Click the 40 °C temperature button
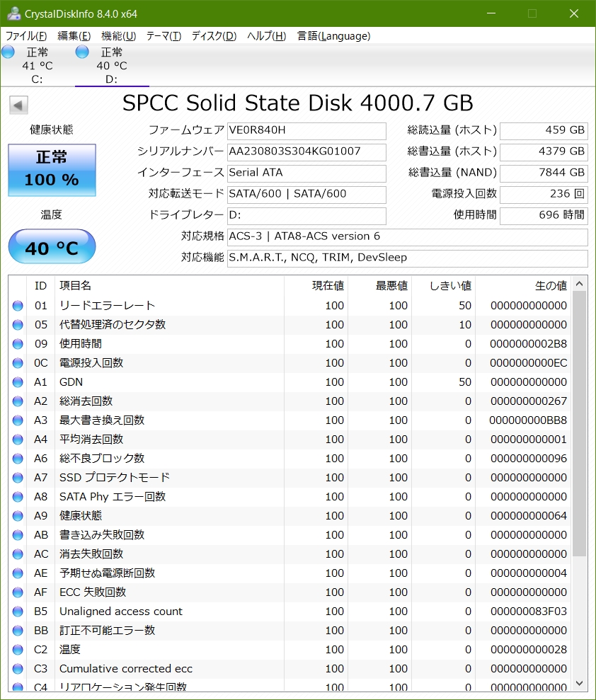This screenshot has height=700, width=596. (52, 247)
